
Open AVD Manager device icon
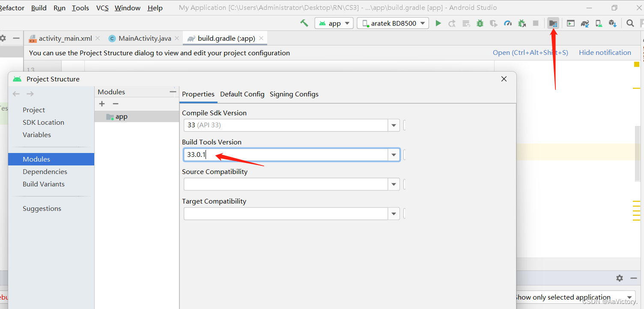coord(599,23)
